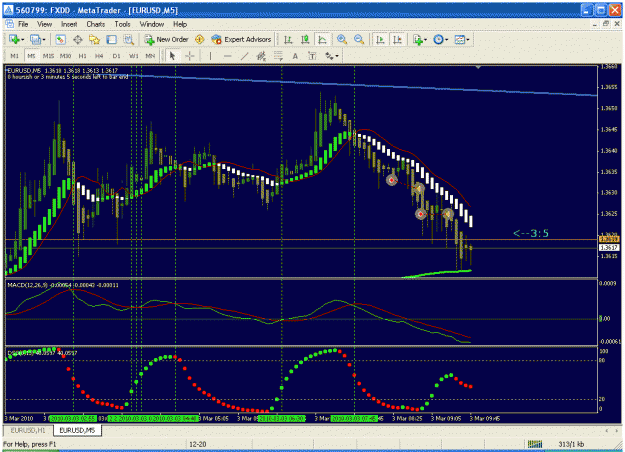Switch chart to Bar Chart mode
This screenshot has width=625, height=452.
click(288, 39)
